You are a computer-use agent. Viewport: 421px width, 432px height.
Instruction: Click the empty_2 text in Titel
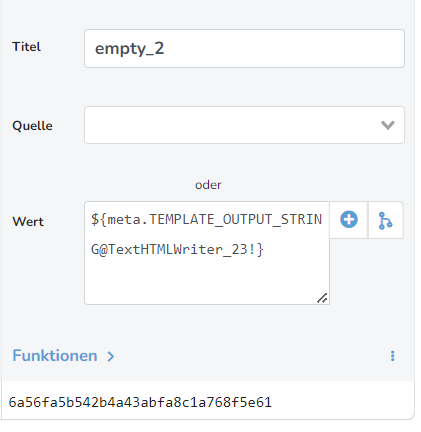click(129, 49)
